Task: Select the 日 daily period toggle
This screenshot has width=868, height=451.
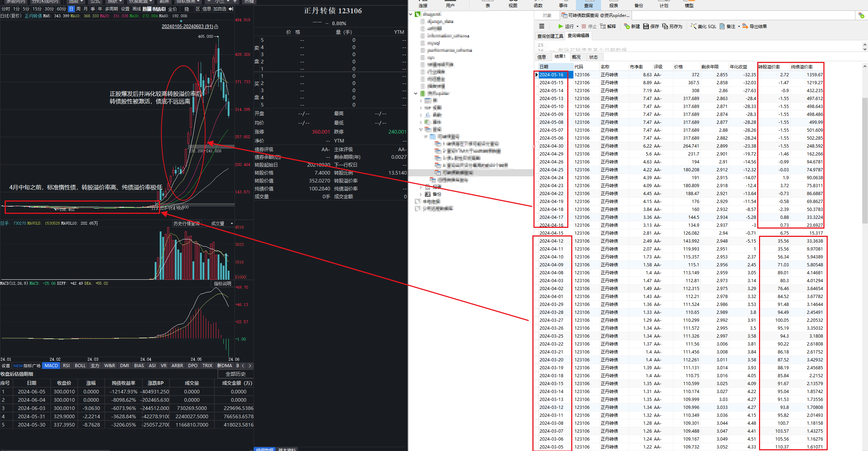Action: coord(71,9)
